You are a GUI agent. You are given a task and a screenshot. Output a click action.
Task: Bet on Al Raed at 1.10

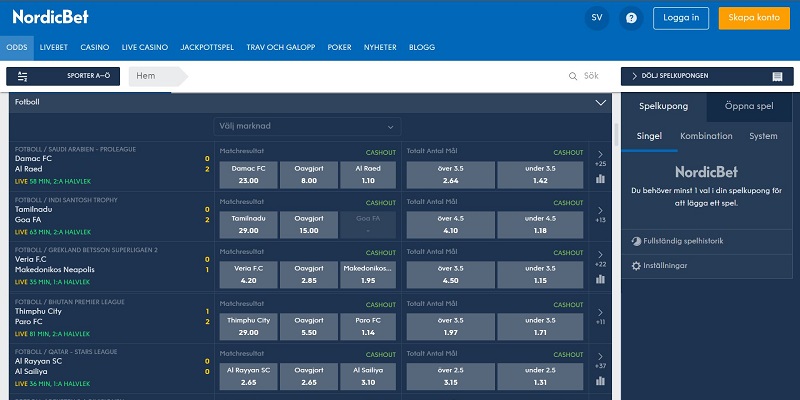(368, 175)
